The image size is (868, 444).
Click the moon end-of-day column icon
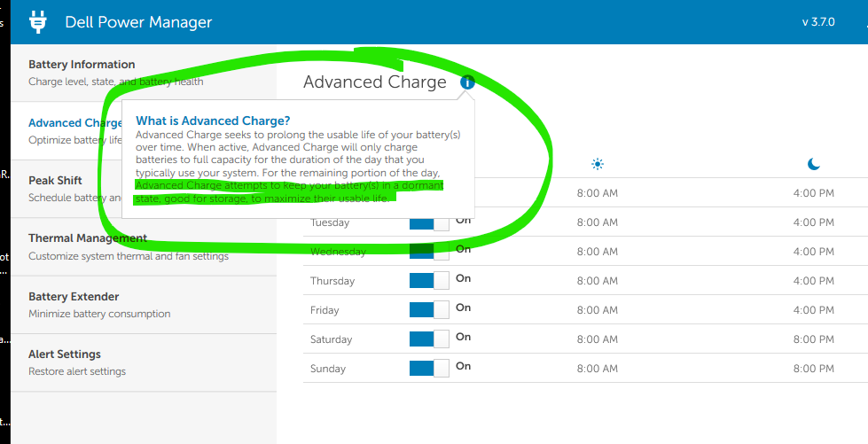point(813,164)
